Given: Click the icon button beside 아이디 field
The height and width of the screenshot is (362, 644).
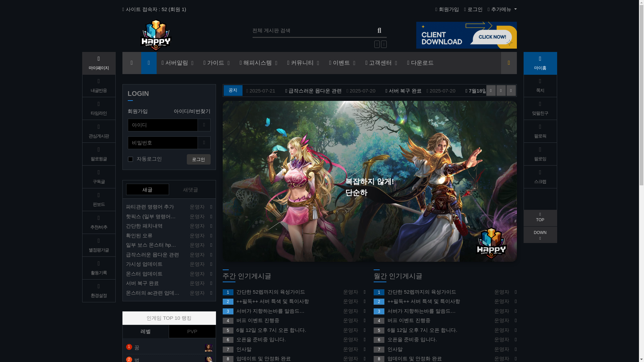Looking at the screenshot, I should click(204, 125).
